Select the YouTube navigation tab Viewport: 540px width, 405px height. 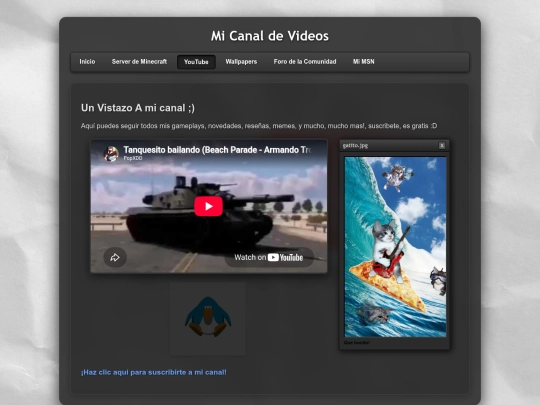[196, 62]
